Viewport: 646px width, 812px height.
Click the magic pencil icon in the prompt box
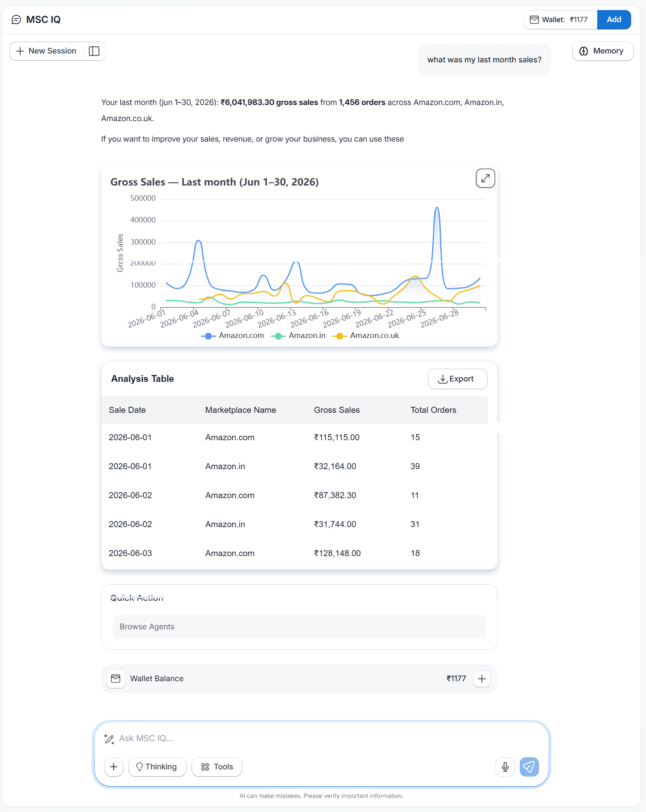click(x=109, y=739)
